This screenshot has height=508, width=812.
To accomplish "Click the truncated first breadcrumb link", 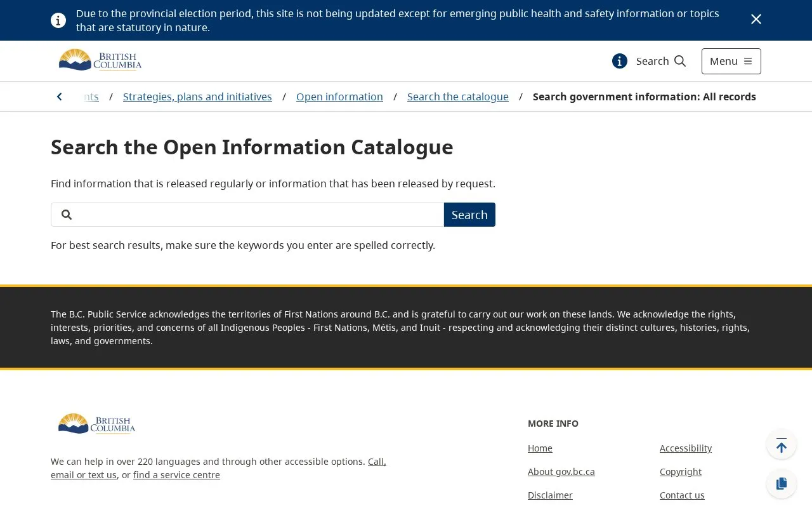I will [91, 97].
